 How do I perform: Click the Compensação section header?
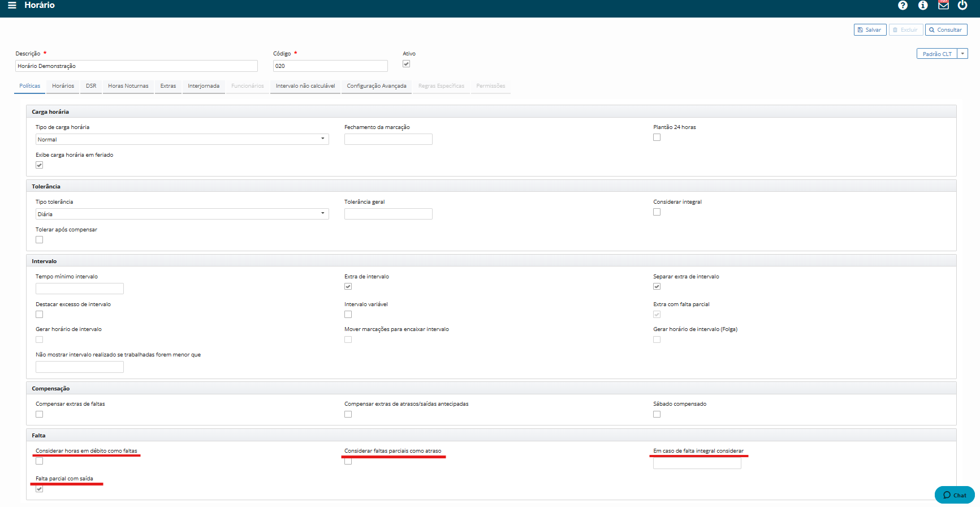(x=491, y=389)
